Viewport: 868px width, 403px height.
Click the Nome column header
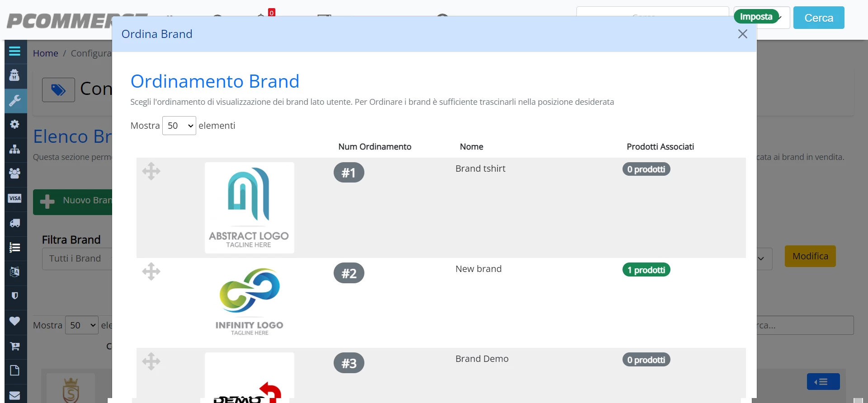pos(472,147)
